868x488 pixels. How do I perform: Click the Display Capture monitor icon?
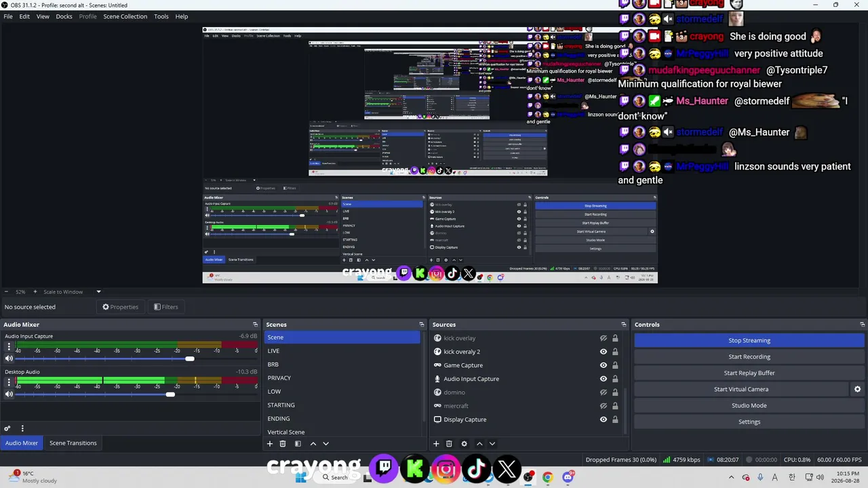point(437,420)
